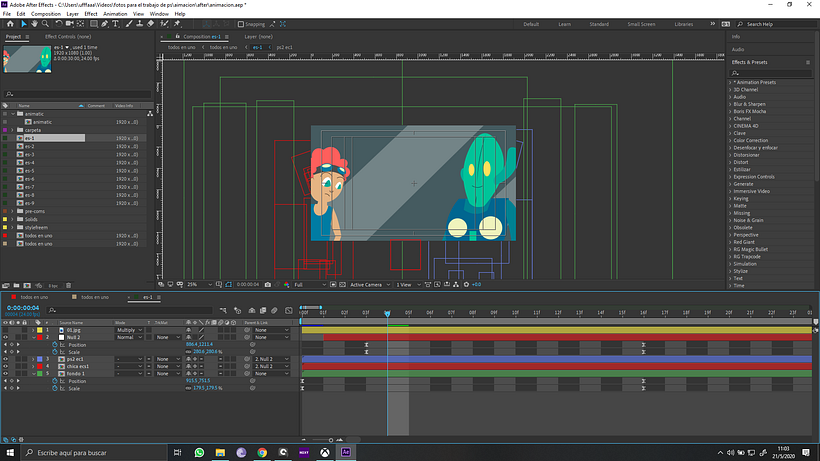Click the Null 2 Position value 886.4,1211.4

(199, 344)
